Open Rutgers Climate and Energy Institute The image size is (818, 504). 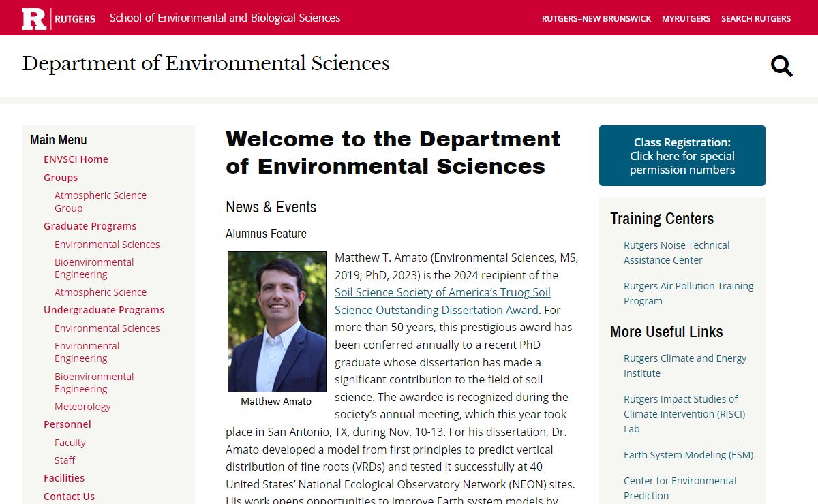point(685,366)
